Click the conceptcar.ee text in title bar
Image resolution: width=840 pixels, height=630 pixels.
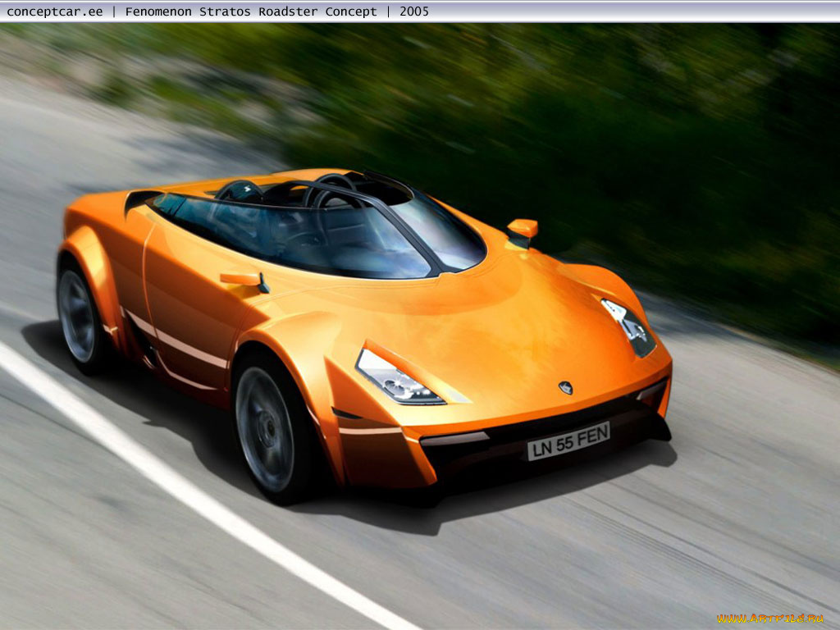point(54,11)
